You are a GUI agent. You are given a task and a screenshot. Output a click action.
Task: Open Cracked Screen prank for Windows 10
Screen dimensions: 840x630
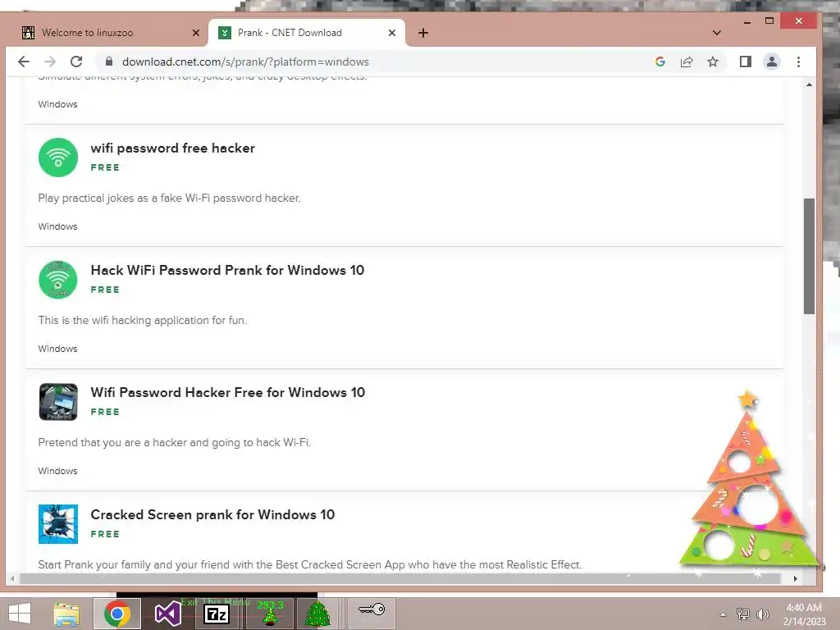(212, 514)
